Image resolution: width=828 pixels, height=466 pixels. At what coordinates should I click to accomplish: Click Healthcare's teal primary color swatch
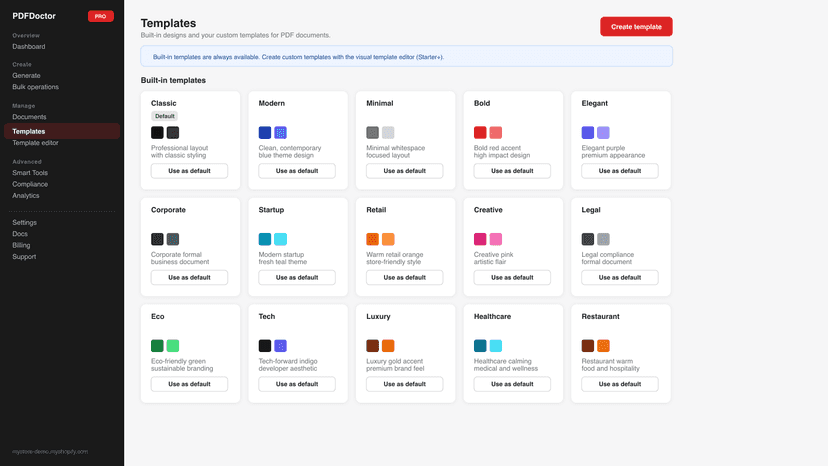click(x=480, y=346)
